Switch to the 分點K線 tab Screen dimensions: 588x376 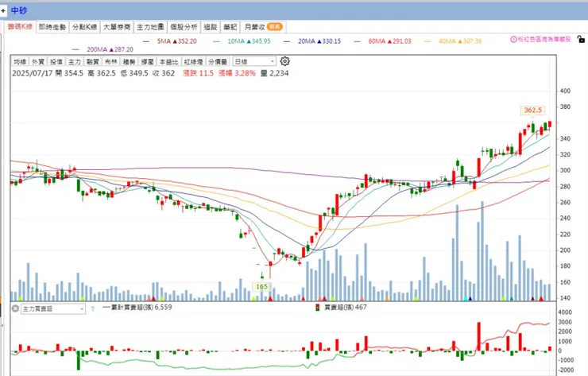[85, 27]
